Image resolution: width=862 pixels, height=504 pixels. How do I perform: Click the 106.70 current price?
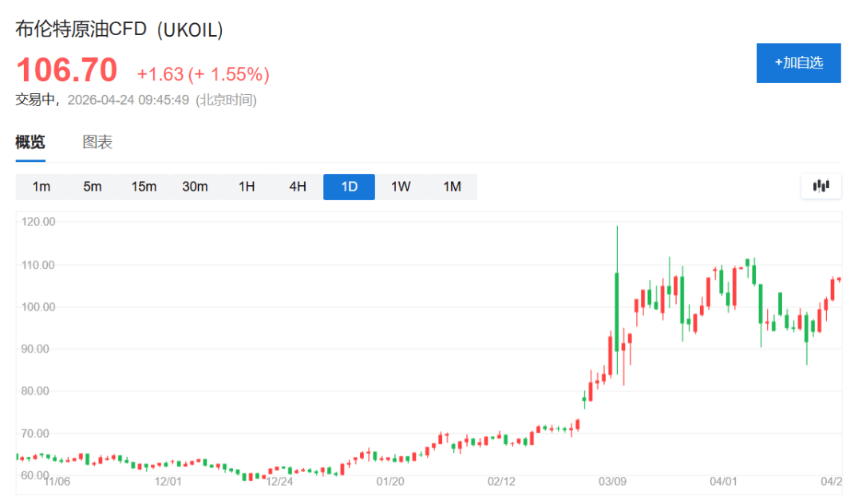pos(67,70)
